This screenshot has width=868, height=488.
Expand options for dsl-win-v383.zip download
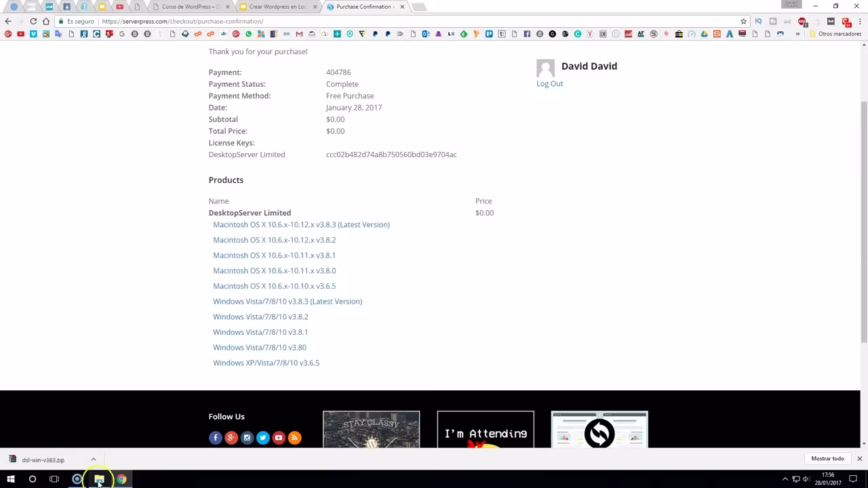tap(94, 460)
